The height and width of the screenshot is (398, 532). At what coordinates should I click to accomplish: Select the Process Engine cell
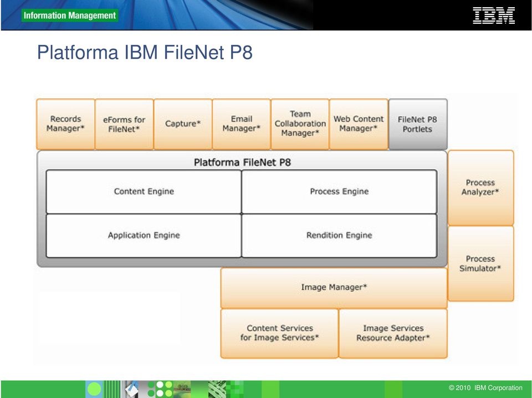339,192
